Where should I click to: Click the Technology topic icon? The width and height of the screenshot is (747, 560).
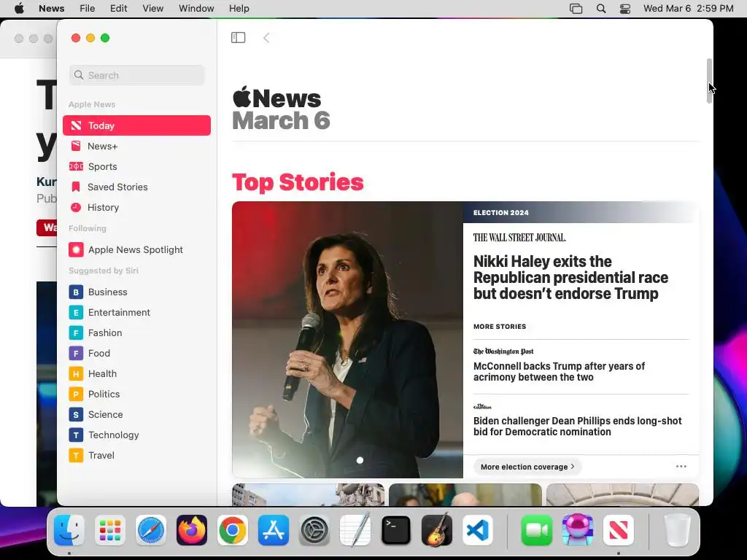pyautogui.click(x=76, y=435)
